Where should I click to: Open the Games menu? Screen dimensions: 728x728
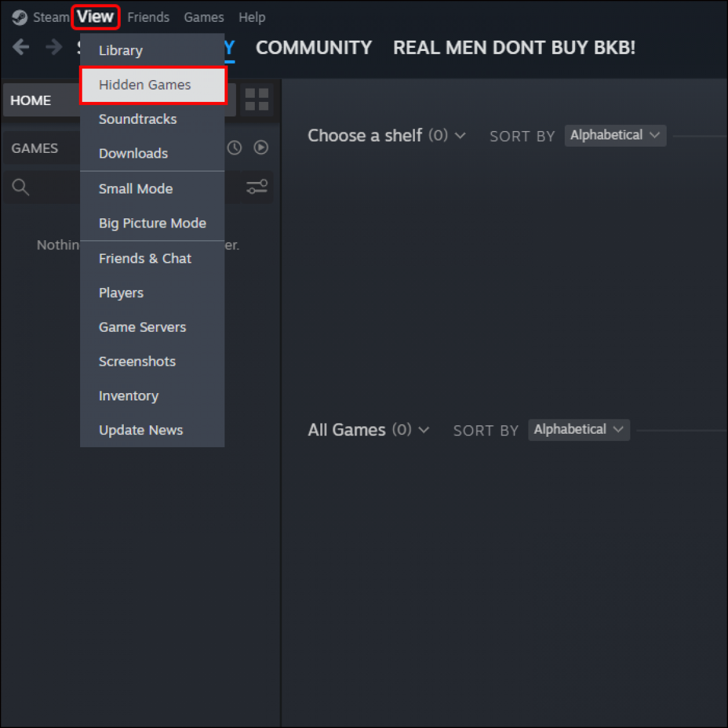coord(204,18)
